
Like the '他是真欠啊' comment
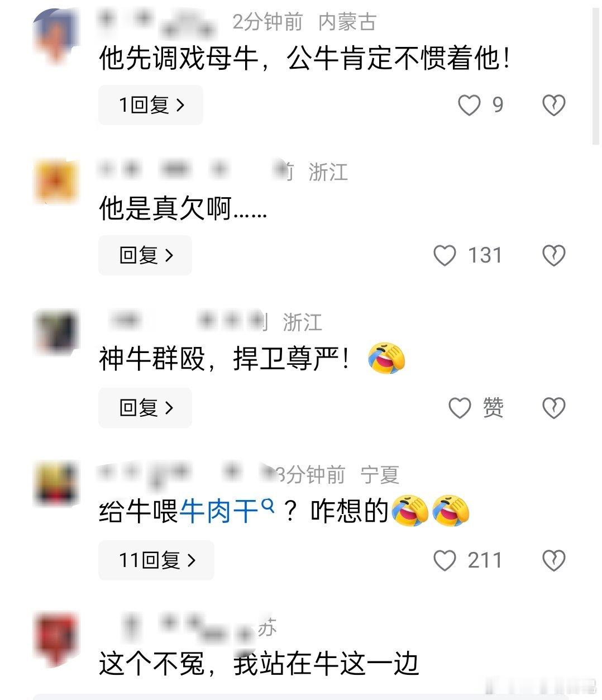(x=445, y=256)
